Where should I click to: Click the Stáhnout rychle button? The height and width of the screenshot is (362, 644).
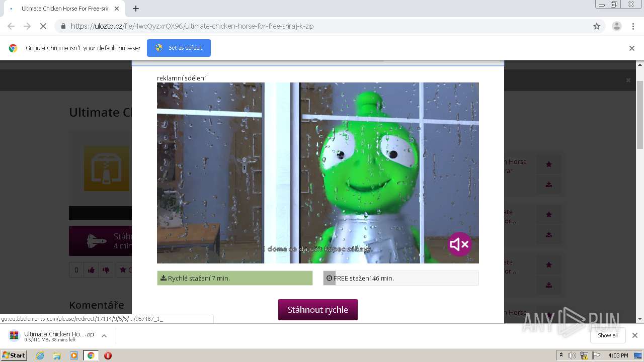click(x=317, y=310)
